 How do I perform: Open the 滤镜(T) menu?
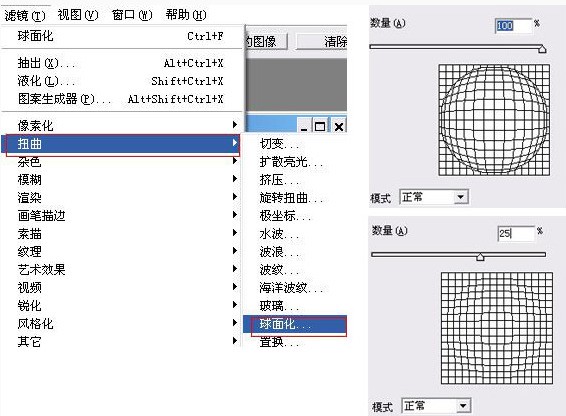click(25, 15)
